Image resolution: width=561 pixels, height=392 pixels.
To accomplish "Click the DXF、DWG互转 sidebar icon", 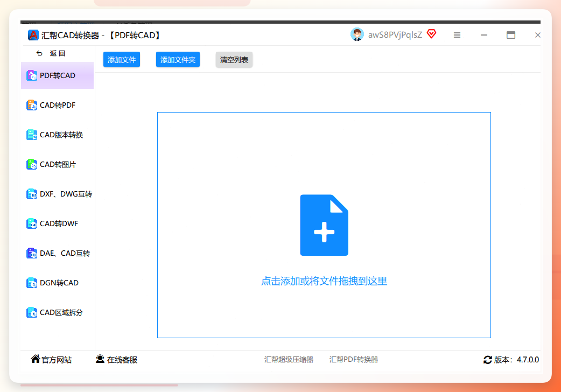I will click(31, 194).
